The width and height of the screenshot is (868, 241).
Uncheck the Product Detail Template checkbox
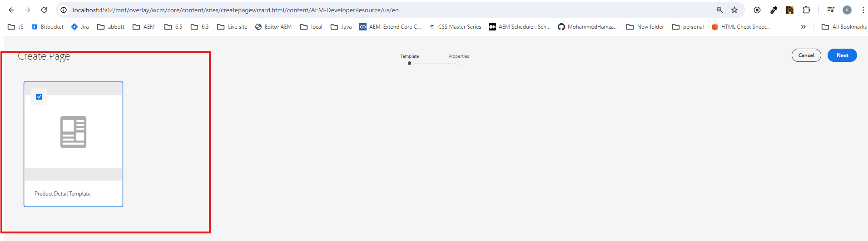point(39,97)
